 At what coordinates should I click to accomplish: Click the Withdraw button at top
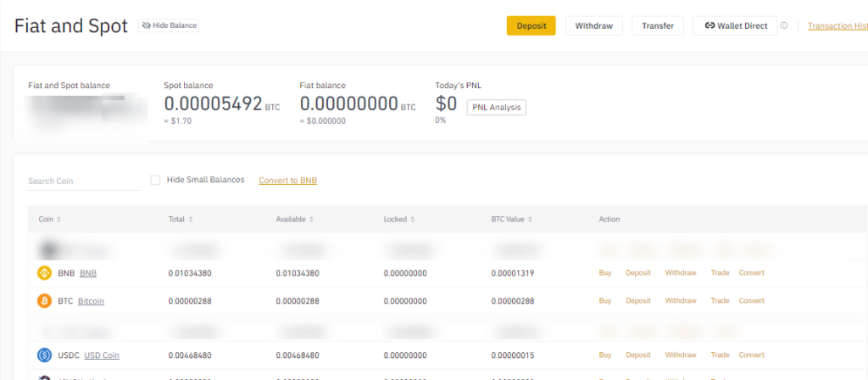pos(594,25)
